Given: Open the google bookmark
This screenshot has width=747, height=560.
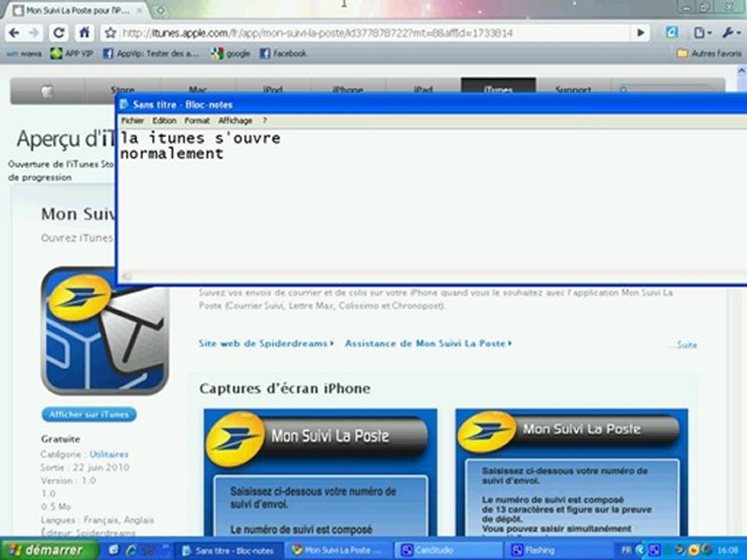Looking at the screenshot, I should pos(231,54).
